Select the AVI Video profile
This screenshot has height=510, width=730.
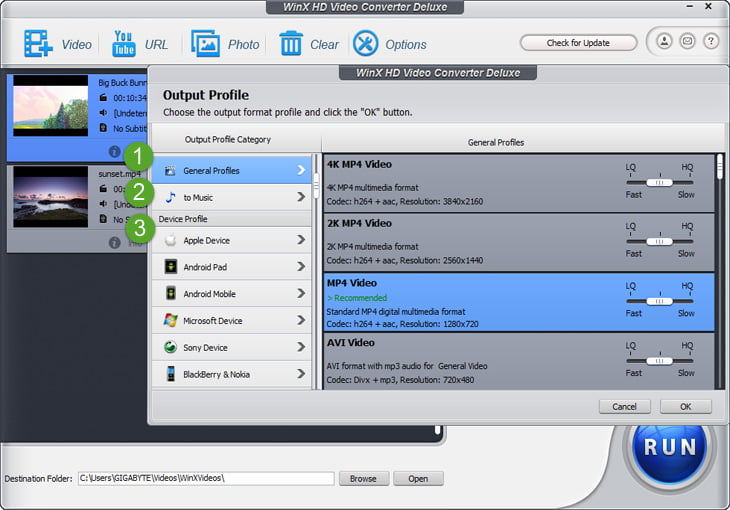pyautogui.click(x=470, y=360)
